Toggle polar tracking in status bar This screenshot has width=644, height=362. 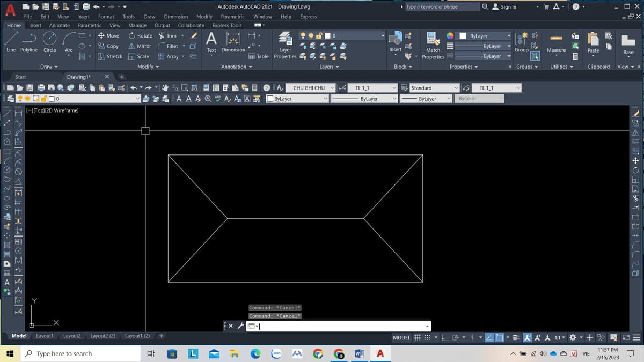[x=455, y=338]
